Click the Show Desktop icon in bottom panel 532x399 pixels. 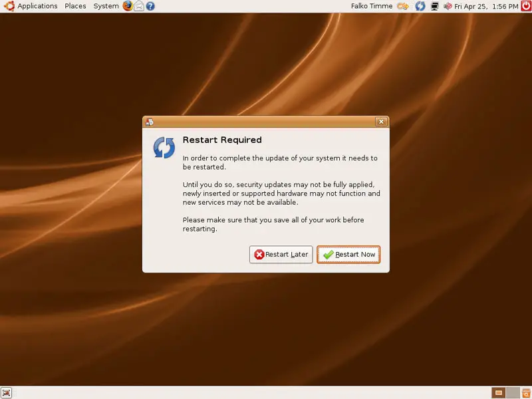coord(6,393)
